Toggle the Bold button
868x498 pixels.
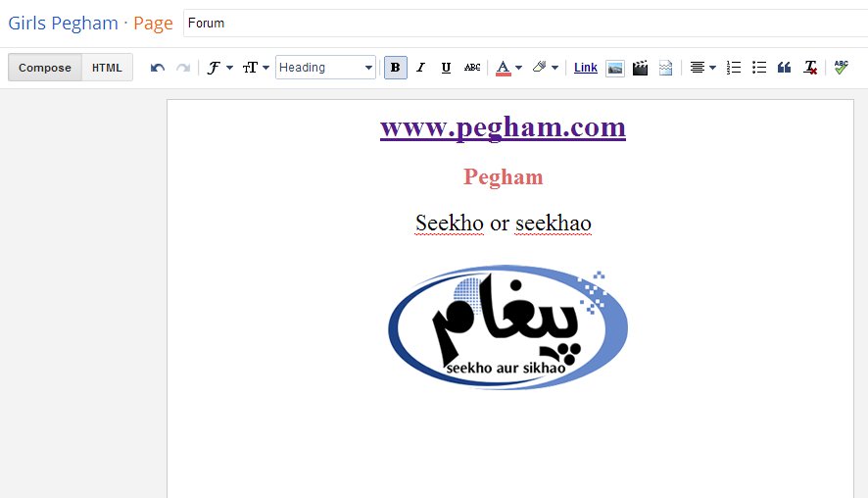pos(395,68)
